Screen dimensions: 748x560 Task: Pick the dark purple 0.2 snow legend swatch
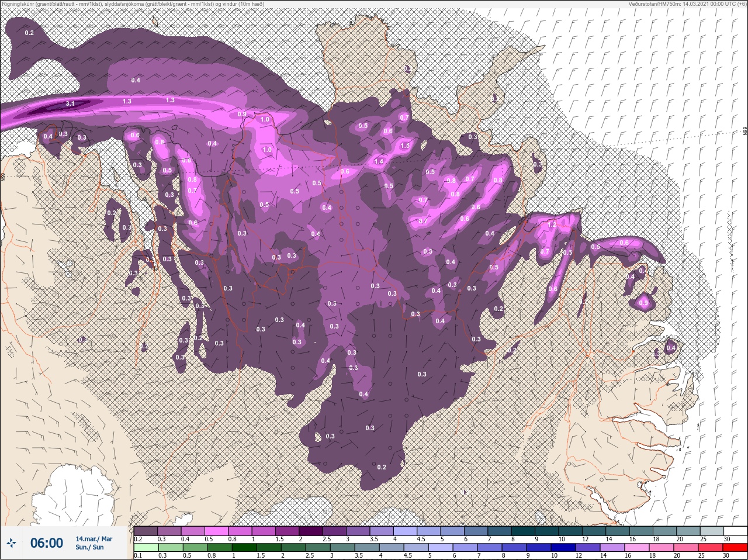point(146,531)
